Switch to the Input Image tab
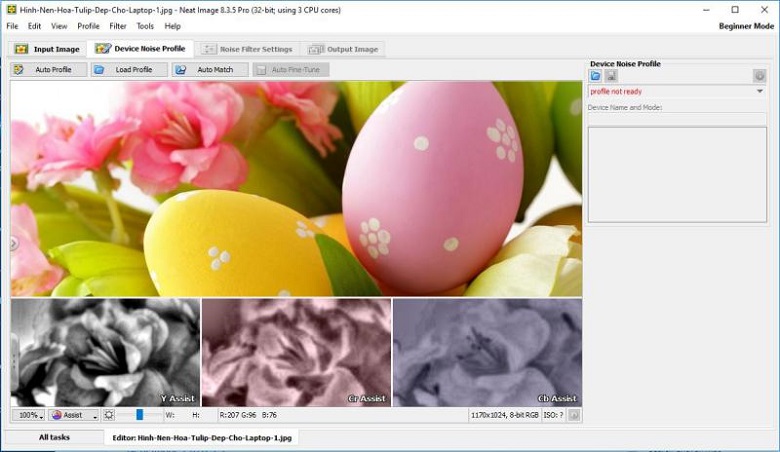 [47, 49]
